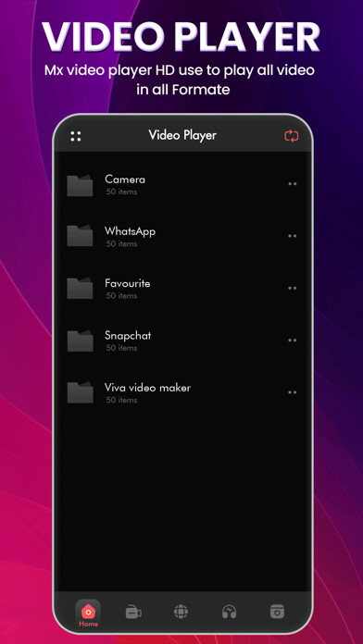The width and height of the screenshot is (363, 644).
Task: Open more options for Camera folder
Action: coord(293,184)
